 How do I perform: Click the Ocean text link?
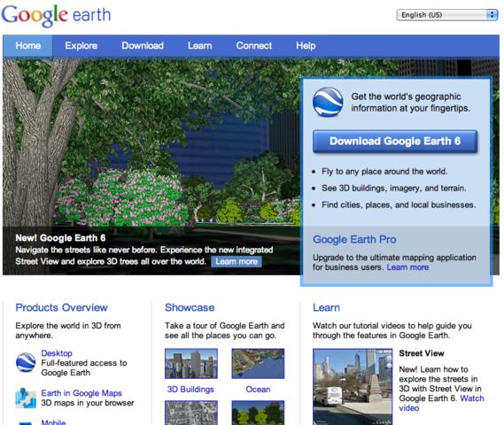pos(258,390)
